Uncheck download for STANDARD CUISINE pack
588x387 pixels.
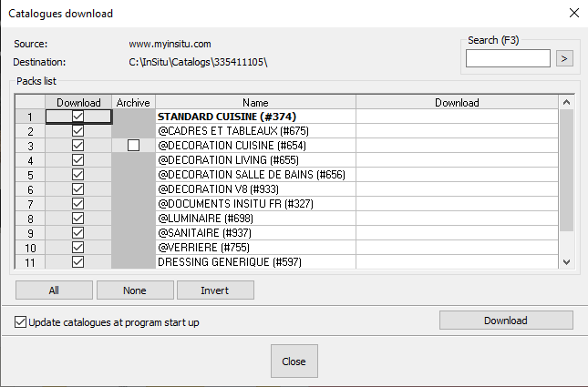tap(77, 117)
